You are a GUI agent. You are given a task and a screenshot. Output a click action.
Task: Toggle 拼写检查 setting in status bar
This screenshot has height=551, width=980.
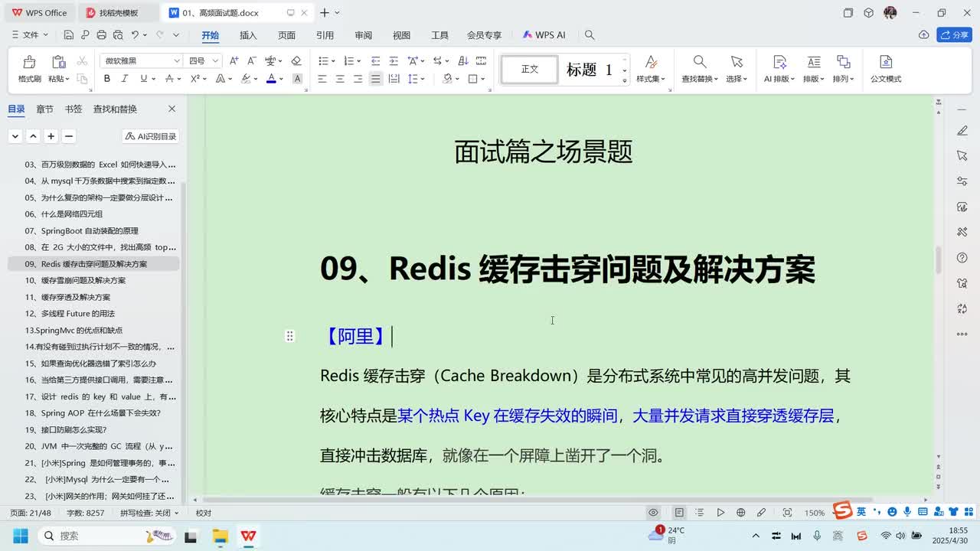(149, 513)
